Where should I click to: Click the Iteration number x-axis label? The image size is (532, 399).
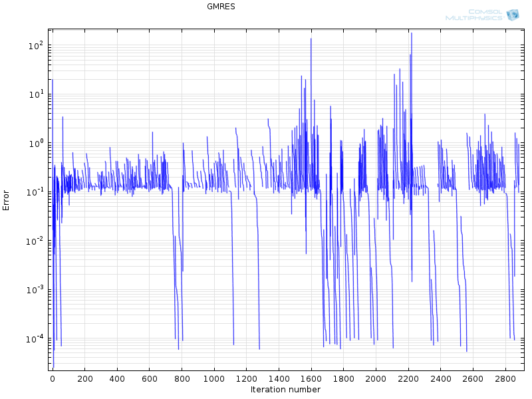[x=285, y=390]
